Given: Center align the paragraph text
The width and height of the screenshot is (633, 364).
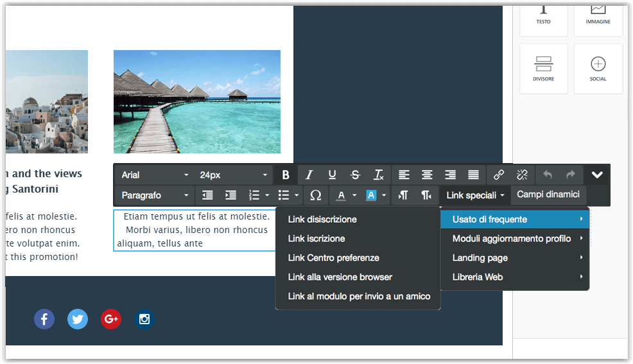Looking at the screenshot, I should [x=427, y=175].
